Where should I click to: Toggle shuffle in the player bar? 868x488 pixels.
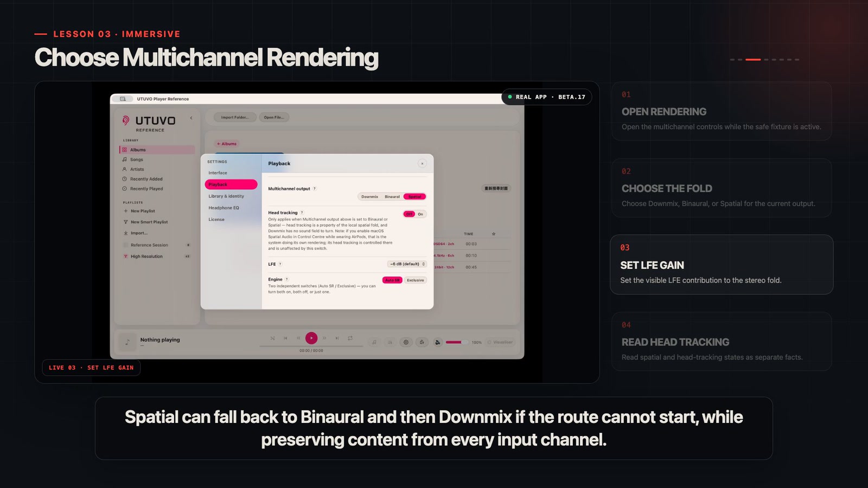click(272, 338)
